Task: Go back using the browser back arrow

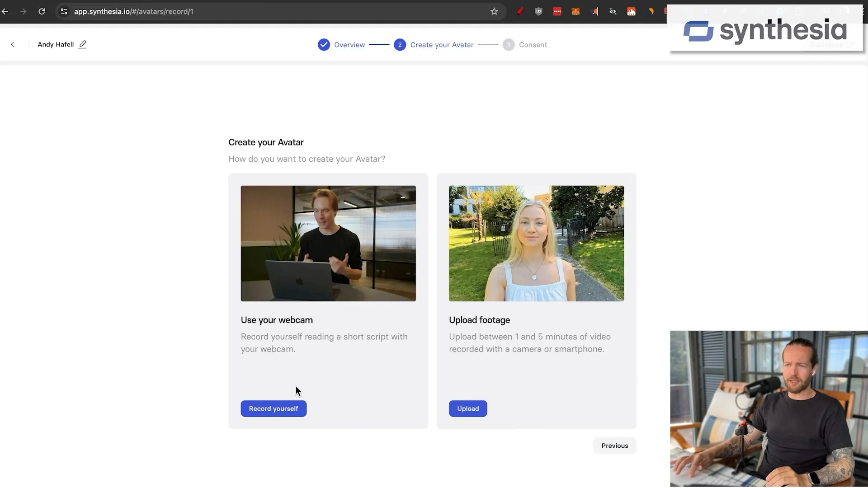Action: coord(5,11)
